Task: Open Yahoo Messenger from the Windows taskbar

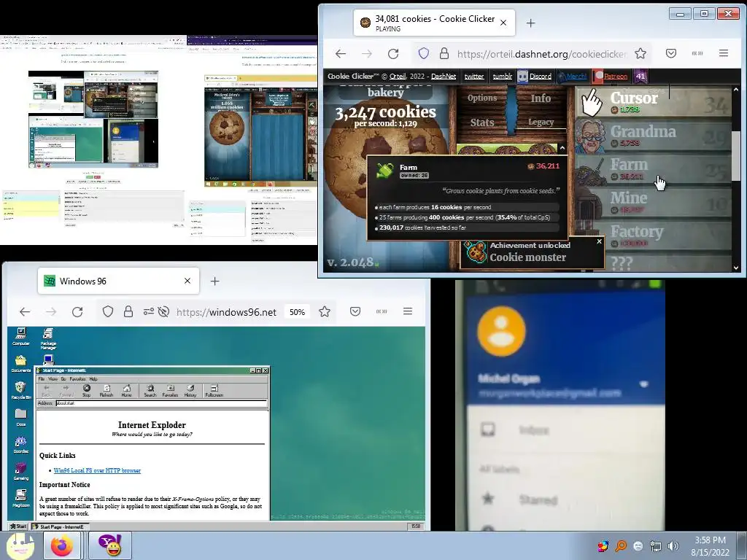Action: pyautogui.click(x=110, y=545)
